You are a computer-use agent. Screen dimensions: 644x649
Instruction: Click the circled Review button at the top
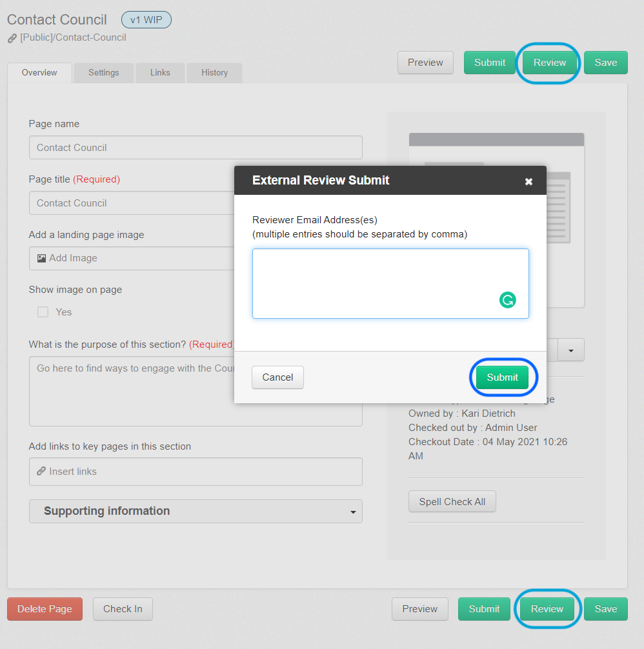click(x=549, y=62)
